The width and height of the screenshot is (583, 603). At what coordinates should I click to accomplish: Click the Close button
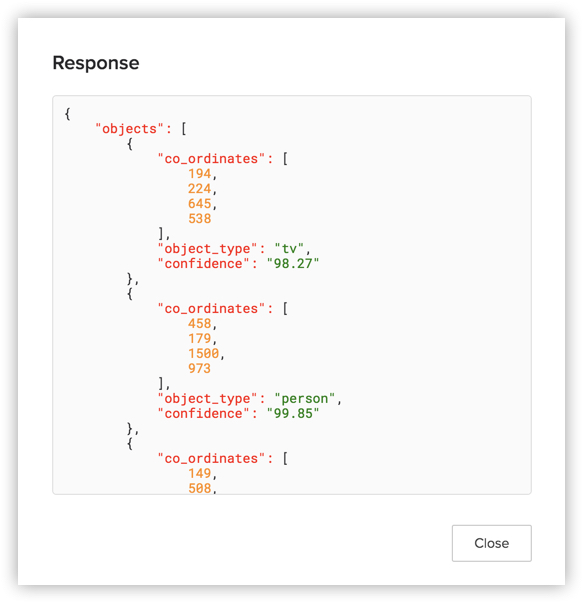click(x=491, y=543)
